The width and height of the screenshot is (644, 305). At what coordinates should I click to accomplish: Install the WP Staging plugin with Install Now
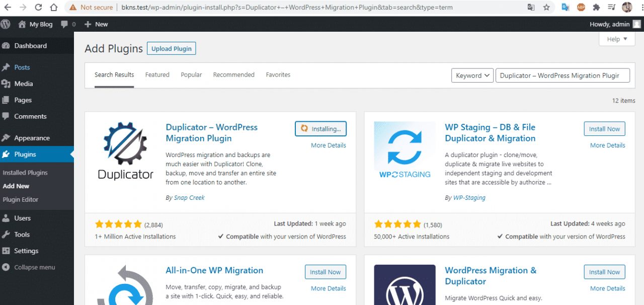(604, 129)
